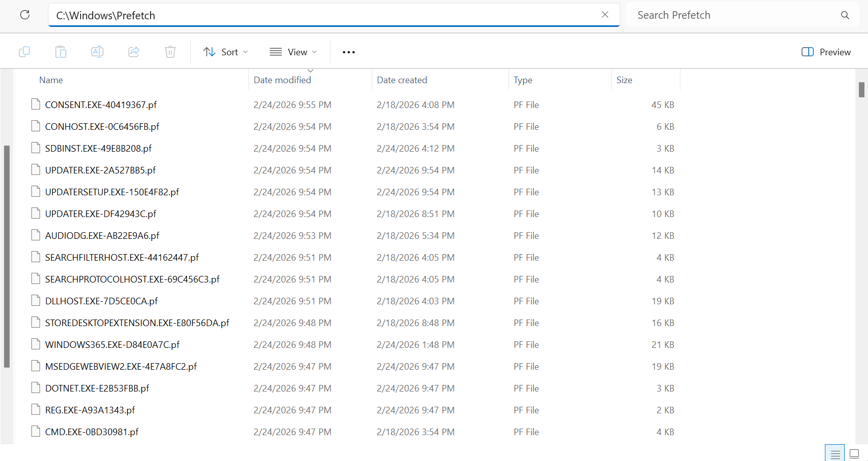Screen dimensions: 868x461
Task: Click the vertical scrollbar thumb of file list
Action: click(861, 90)
